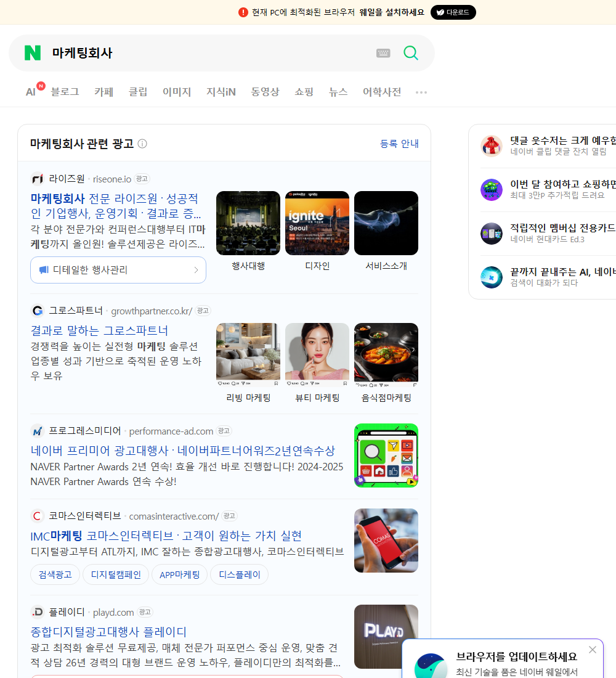Switch to the AI search tab
This screenshot has width=616, height=678.
pyautogui.click(x=31, y=92)
